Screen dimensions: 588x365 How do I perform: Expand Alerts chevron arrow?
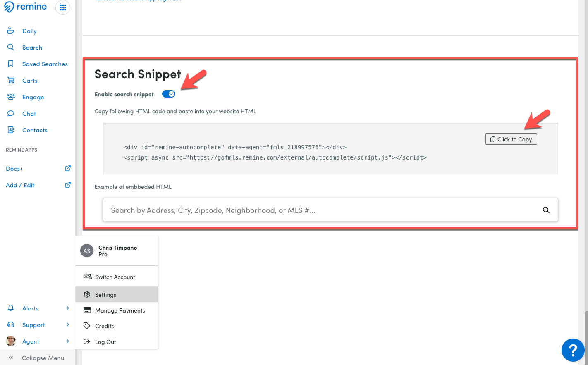[x=68, y=308]
